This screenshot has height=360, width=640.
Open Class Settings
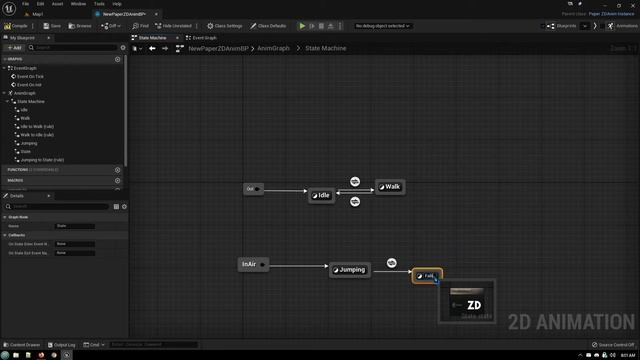[x=224, y=26]
